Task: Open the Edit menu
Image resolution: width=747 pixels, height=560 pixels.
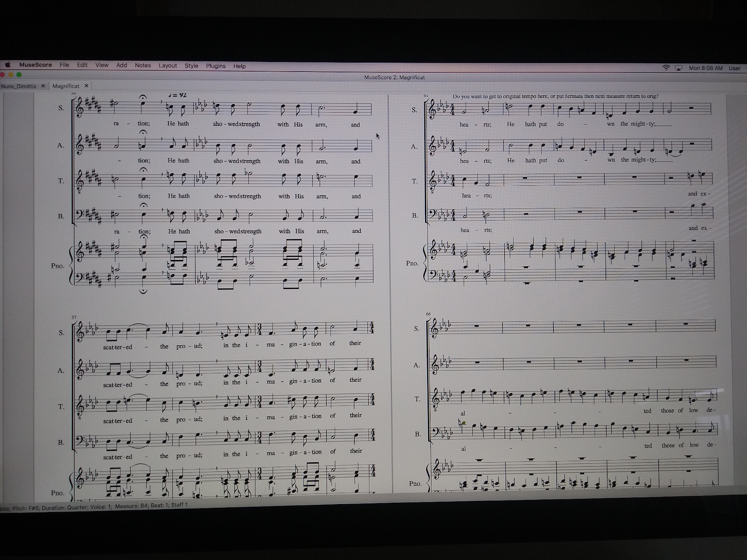Action: [x=82, y=65]
